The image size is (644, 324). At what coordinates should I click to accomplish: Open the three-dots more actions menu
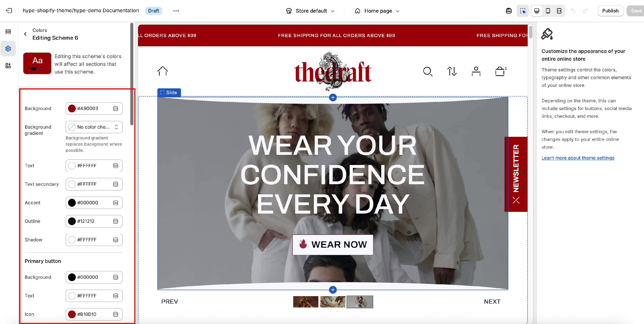[x=176, y=11]
